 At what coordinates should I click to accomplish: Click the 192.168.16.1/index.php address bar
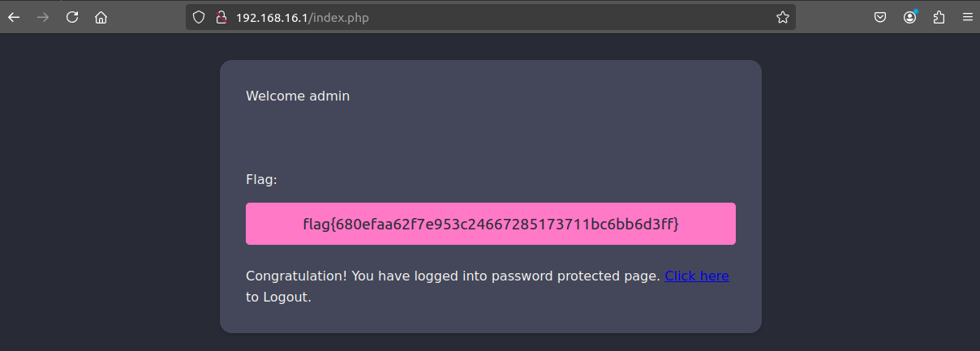[487, 17]
